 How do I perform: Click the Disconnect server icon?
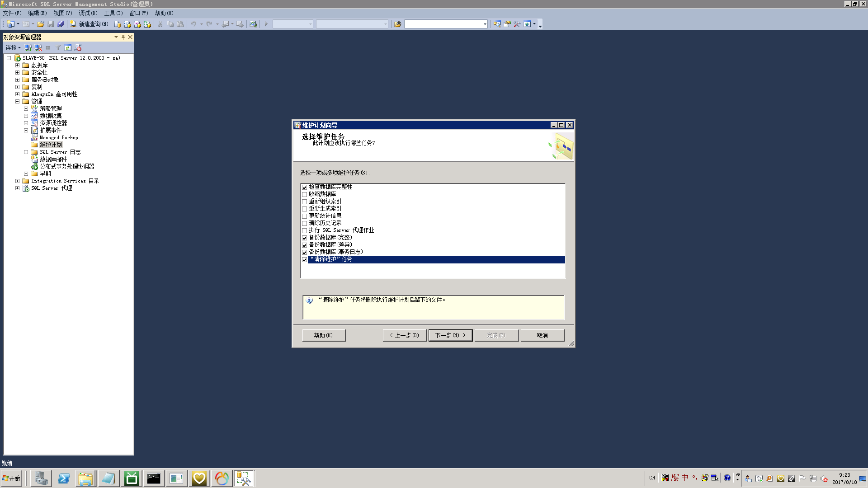pyautogui.click(x=38, y=47)
